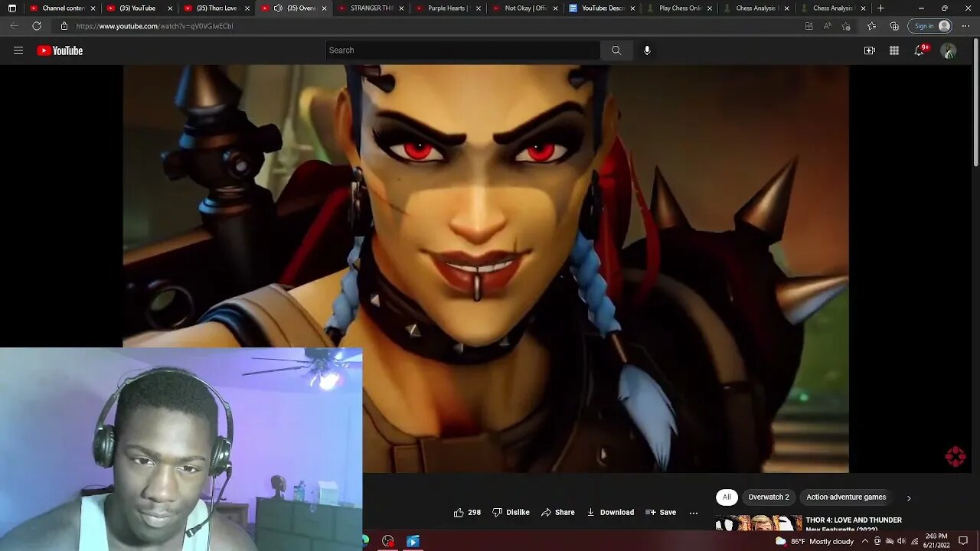Open THOR 4: LOVE AND THUNDER suggested video
980x551 pixels.
pyautogui.click(x=854, y=520)
